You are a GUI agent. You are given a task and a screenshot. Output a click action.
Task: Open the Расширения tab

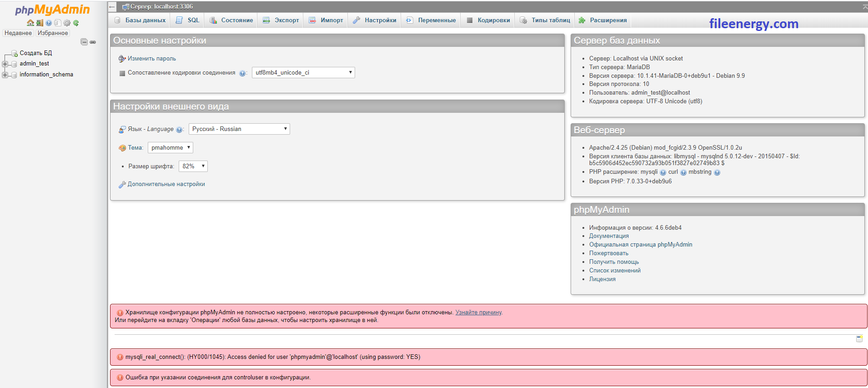pyautogui.click(x=602, y=20)
